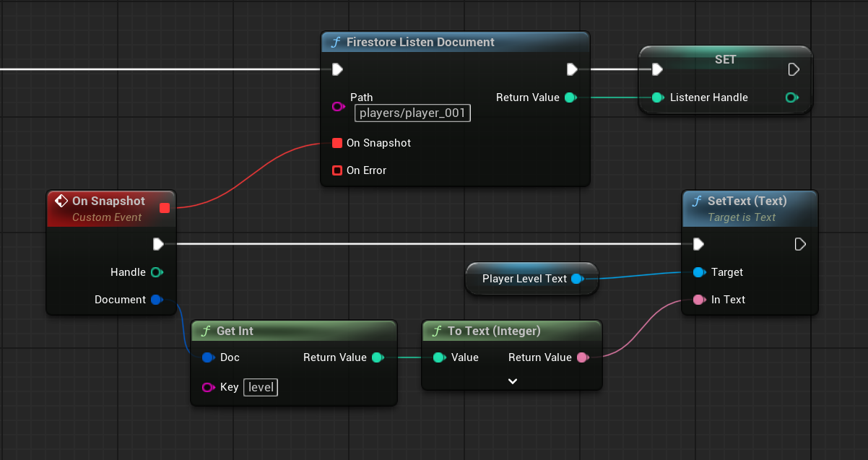Click the Key pin on Get Int node
868x460 pixels.
click(x=208, y=387)
